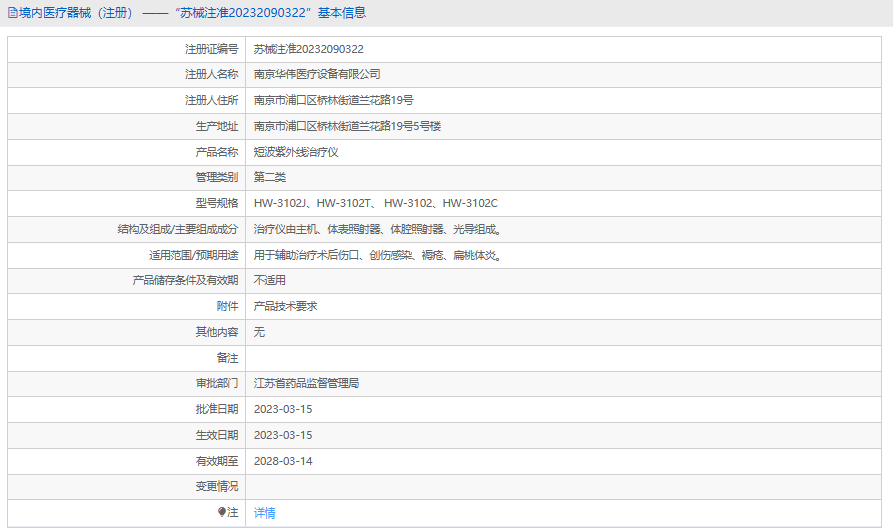Click the 其他内容 label

tap(216, 332)
